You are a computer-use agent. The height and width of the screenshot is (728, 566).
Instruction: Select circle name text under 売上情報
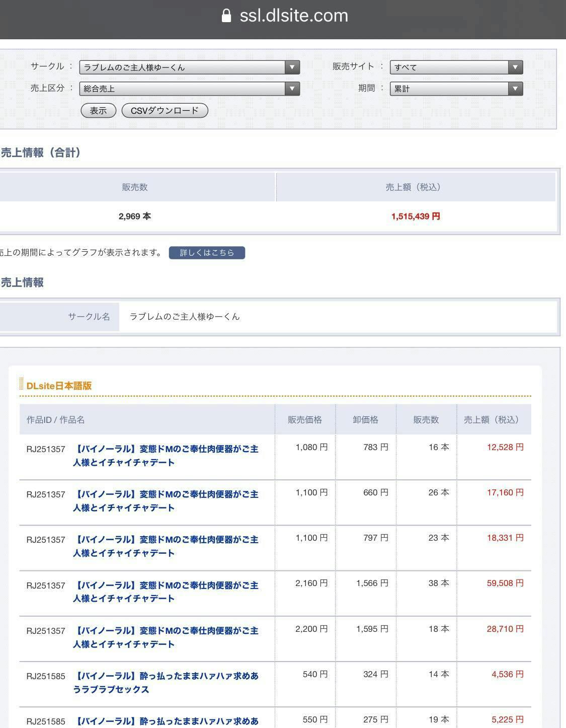coord(185,317)
